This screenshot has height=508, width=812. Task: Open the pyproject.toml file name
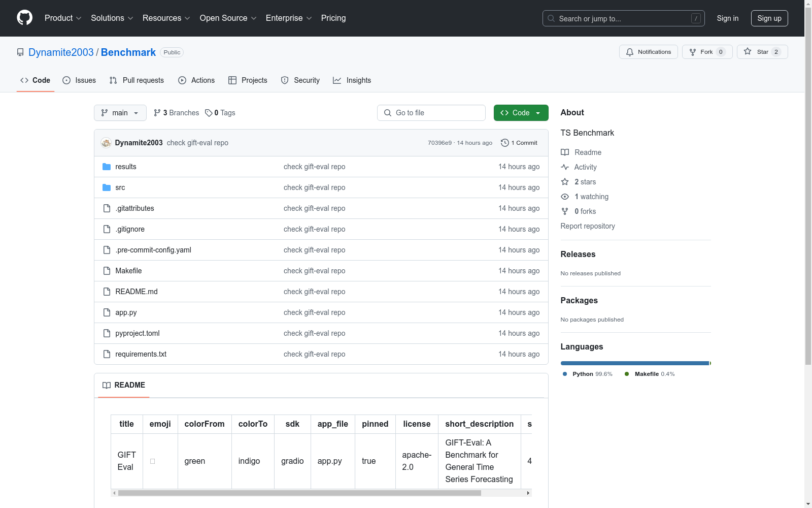click(x=138, y=333)
